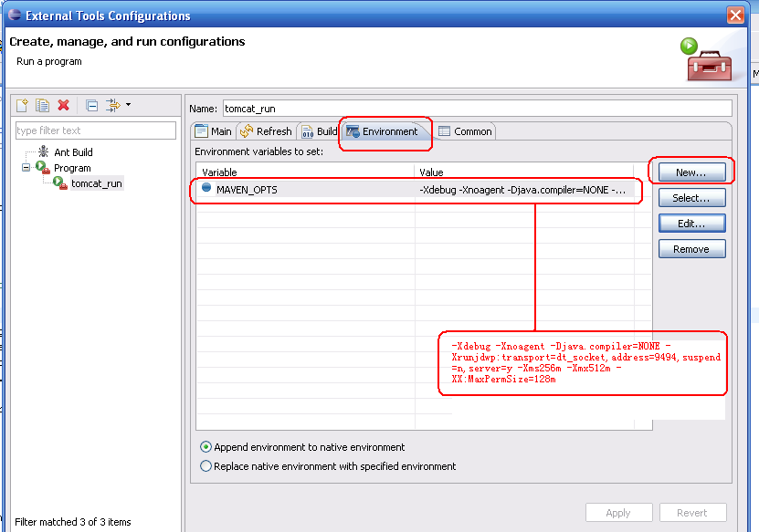Delete selected configuration with red X icon
759x532 pixels.
63,105
